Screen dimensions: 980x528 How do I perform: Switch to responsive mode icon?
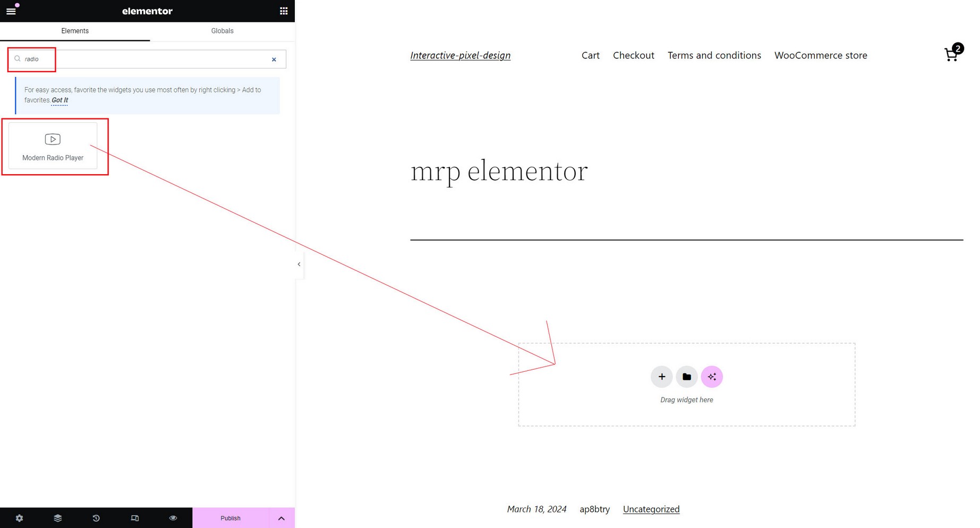(x=135, y=518)
